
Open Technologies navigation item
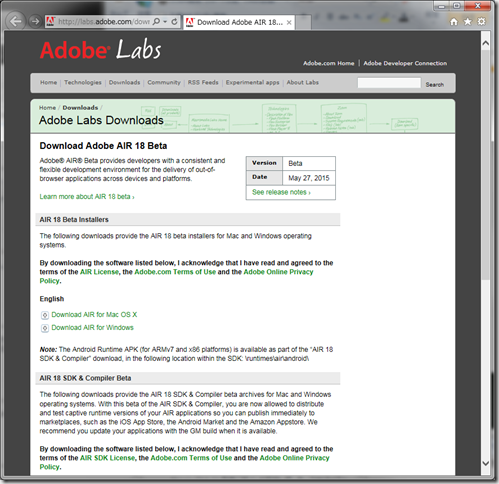[x=83, y=82]
